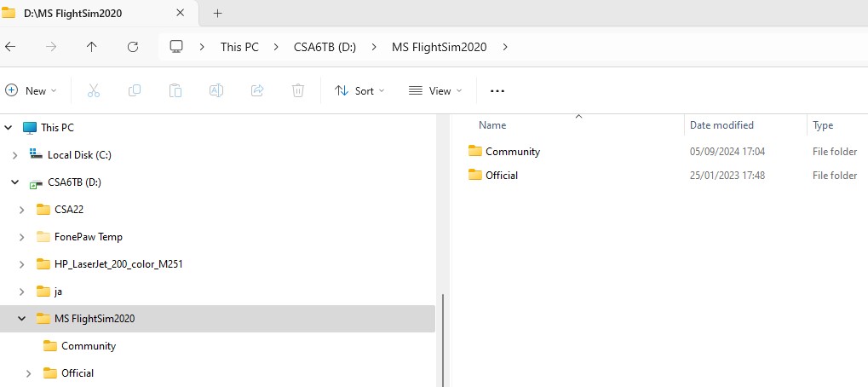Open the Sort options dropdown

359,91
